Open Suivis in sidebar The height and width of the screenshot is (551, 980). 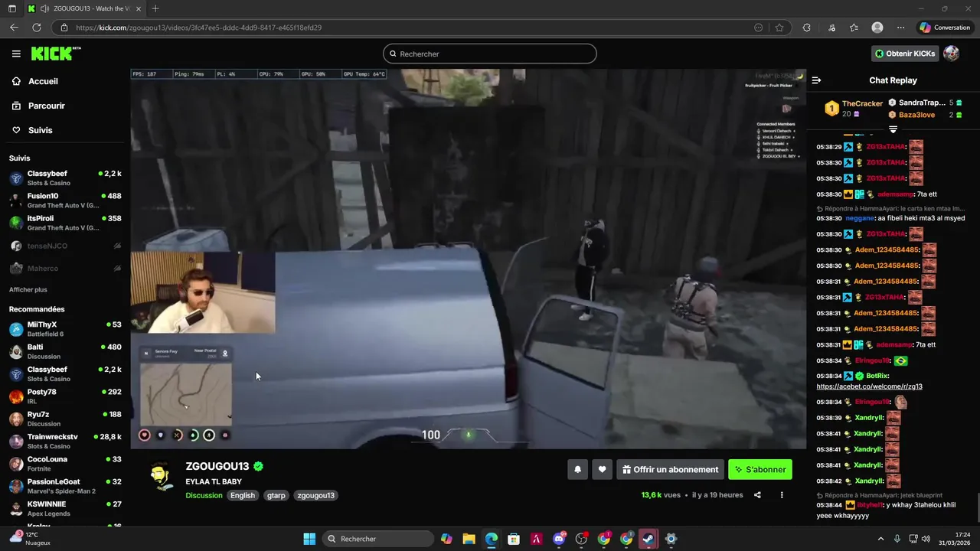[40, 130]
